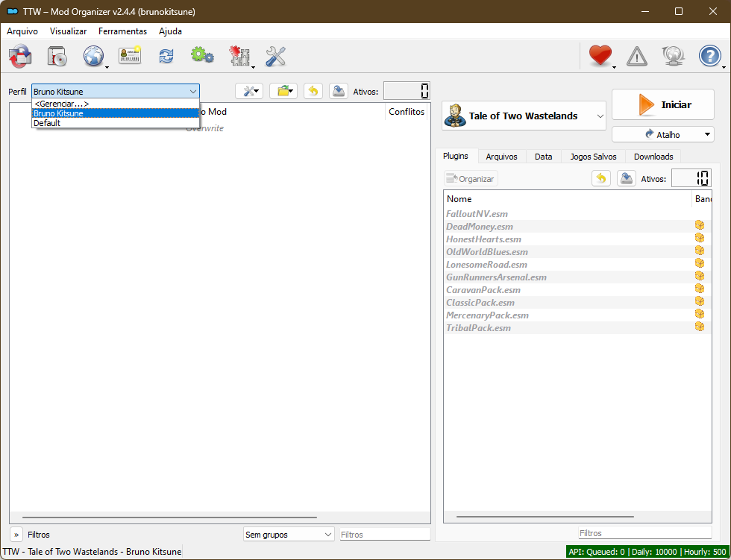Open the Sem grupos dropdown

289,535
